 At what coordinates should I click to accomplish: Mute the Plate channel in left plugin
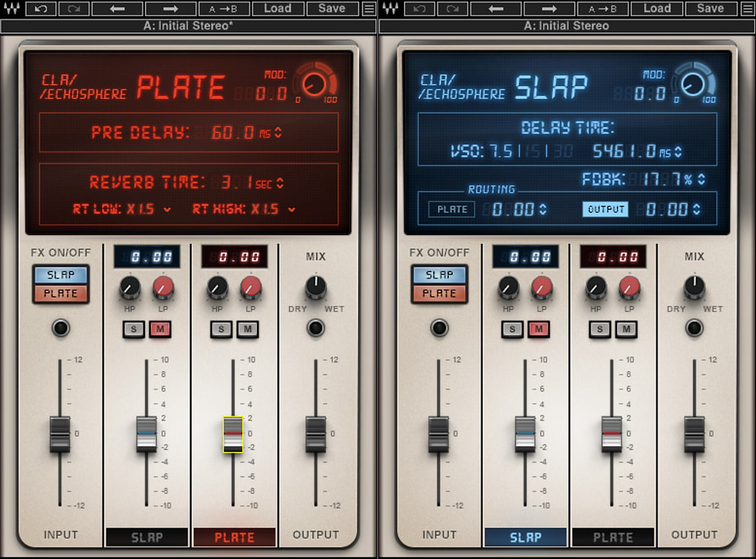click(x=248, y=329)
